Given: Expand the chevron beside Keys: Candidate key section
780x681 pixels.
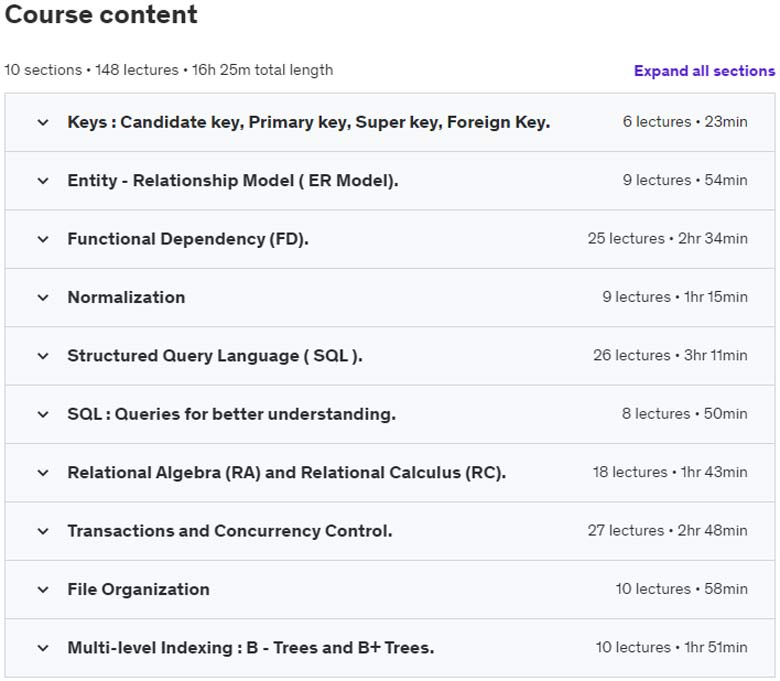Looking at the screenshot, I should 43,122.
